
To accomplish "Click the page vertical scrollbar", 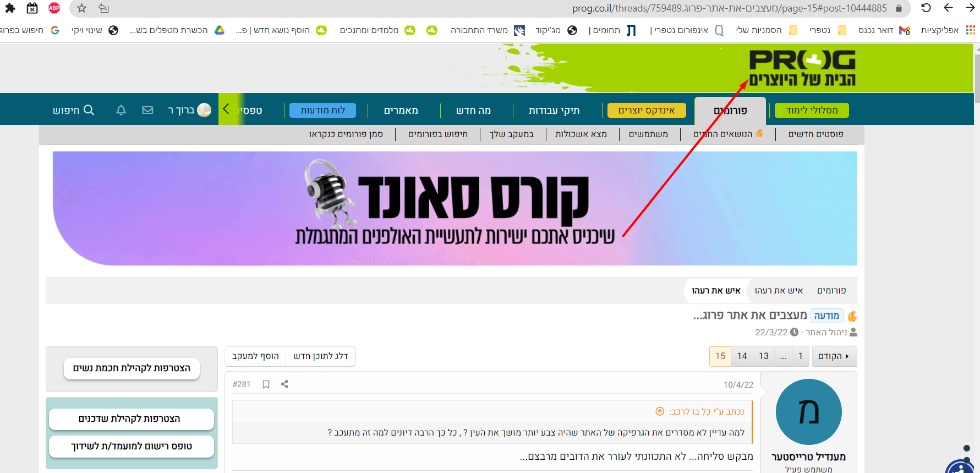I will tap(977, 77).
